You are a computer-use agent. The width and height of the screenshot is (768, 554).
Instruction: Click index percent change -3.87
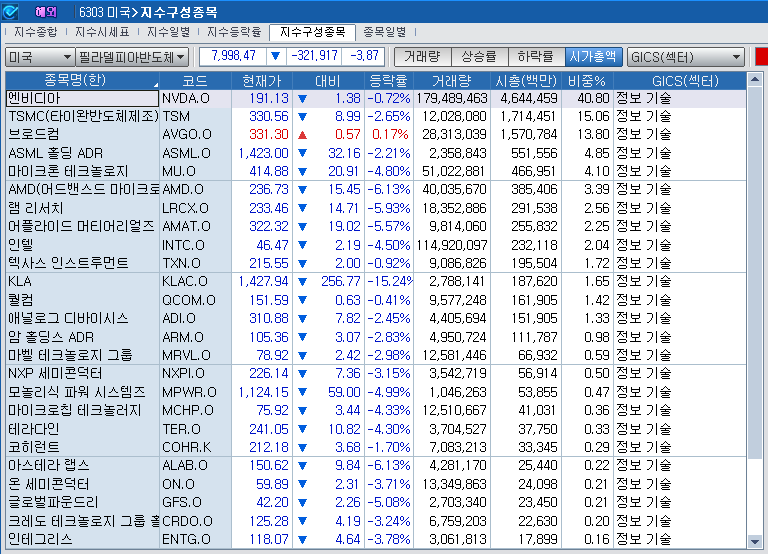(364, 56)
